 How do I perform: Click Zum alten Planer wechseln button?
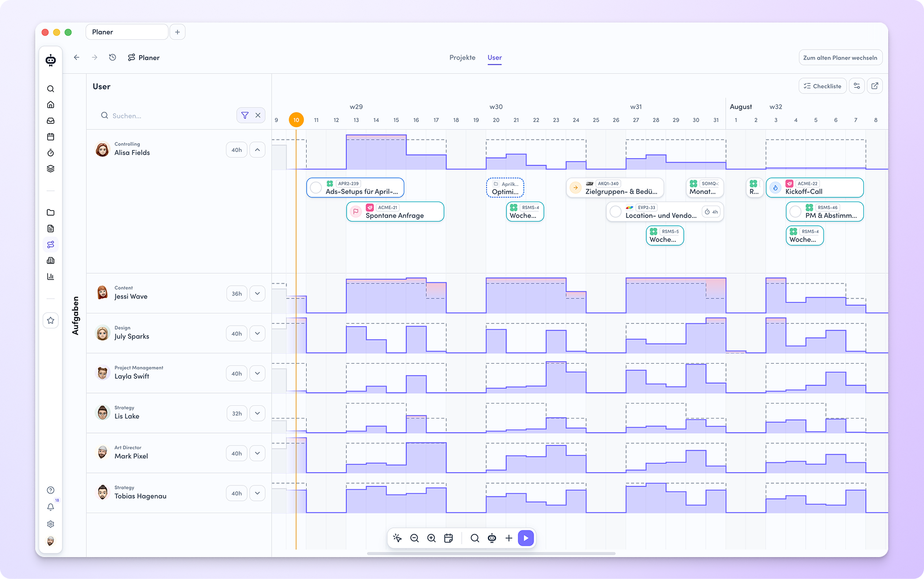tap(840, 58)
